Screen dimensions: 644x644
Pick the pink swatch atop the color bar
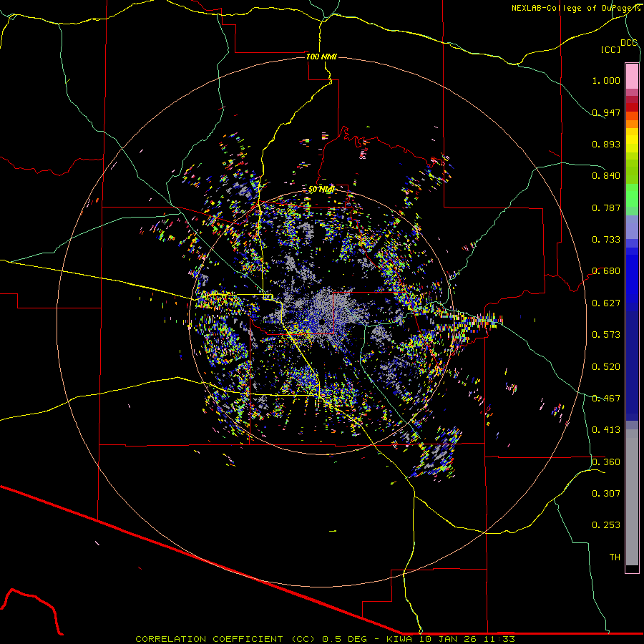(x=632, y=76)
